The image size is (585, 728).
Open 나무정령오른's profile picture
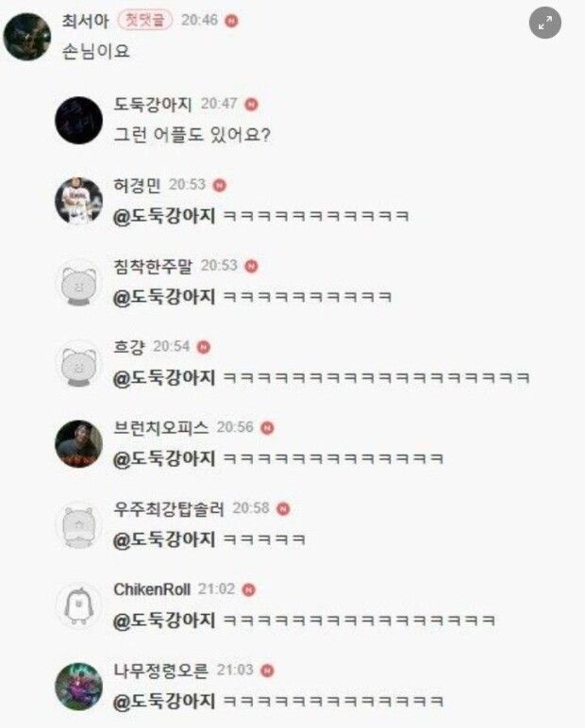(x=78, y=687)
